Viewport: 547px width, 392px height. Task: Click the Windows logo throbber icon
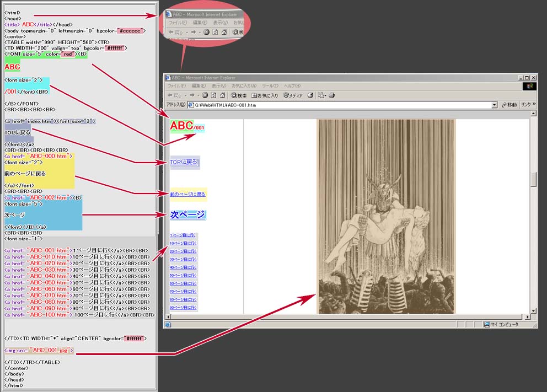click(x=529, y=86)
